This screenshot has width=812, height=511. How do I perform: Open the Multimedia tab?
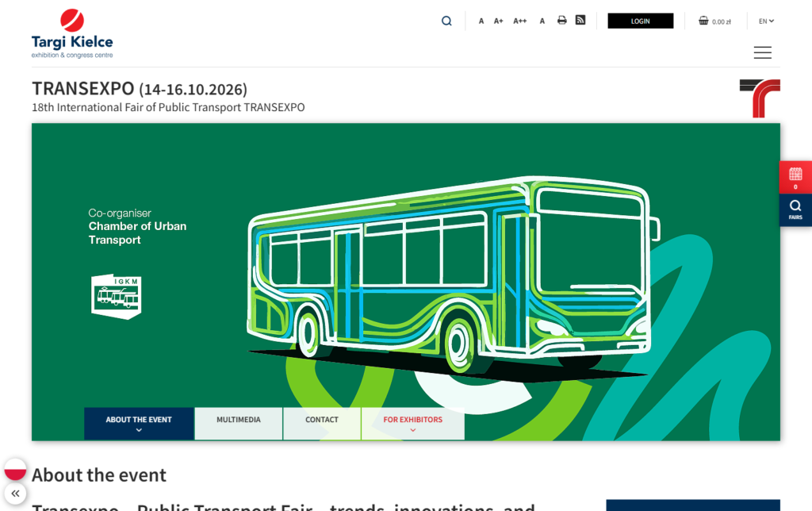click(x=239, y=421)
